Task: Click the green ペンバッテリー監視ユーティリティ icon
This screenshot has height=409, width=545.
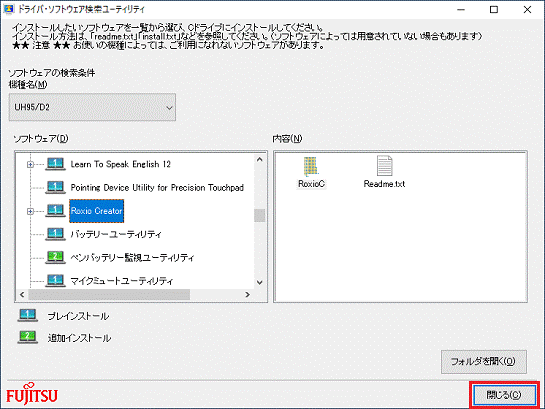Action: (x=55, y=257)
